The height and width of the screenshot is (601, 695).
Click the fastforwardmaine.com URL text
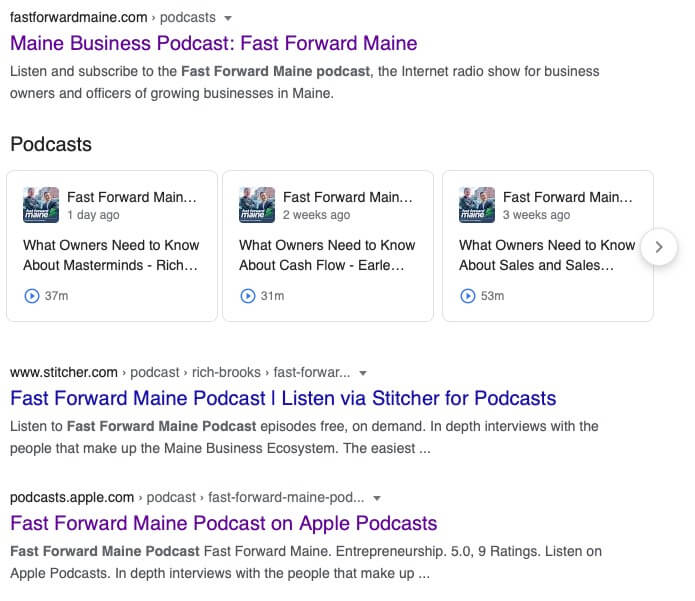[x=78, y=17]
